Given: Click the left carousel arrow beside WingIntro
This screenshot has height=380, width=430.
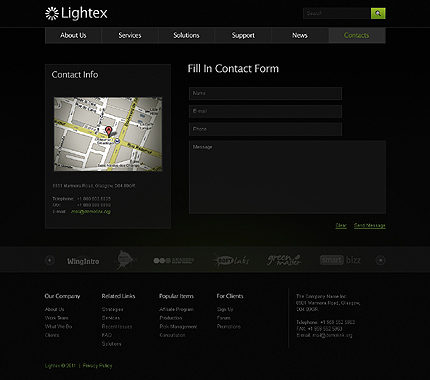Looking at the screenshot, I should (x=50, y=260).
